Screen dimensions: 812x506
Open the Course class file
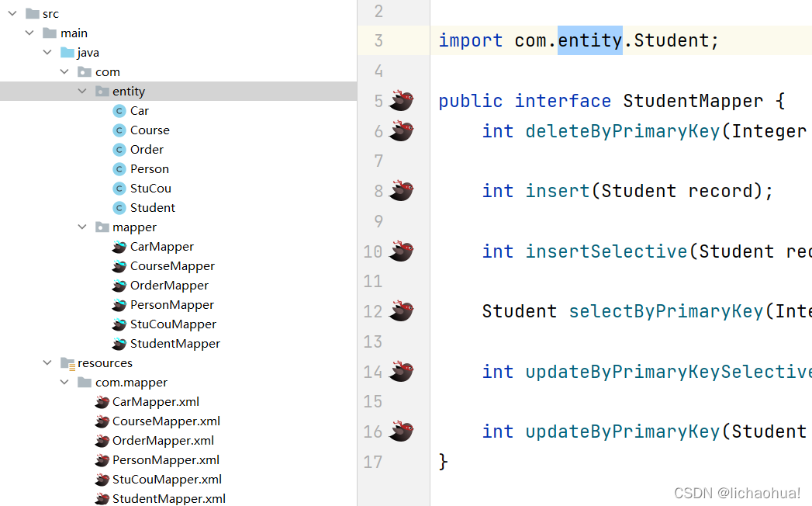pyautogui.click(x=150, y=130)
